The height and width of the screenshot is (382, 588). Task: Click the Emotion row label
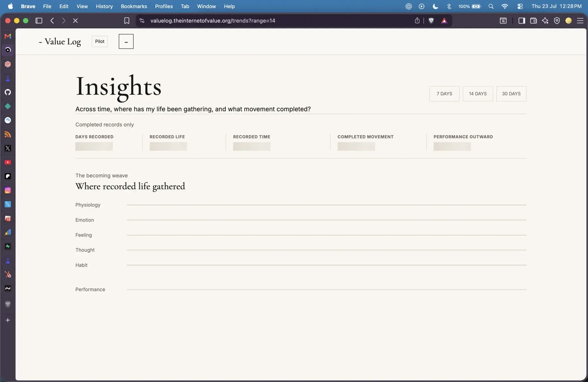tap(85, 220)
